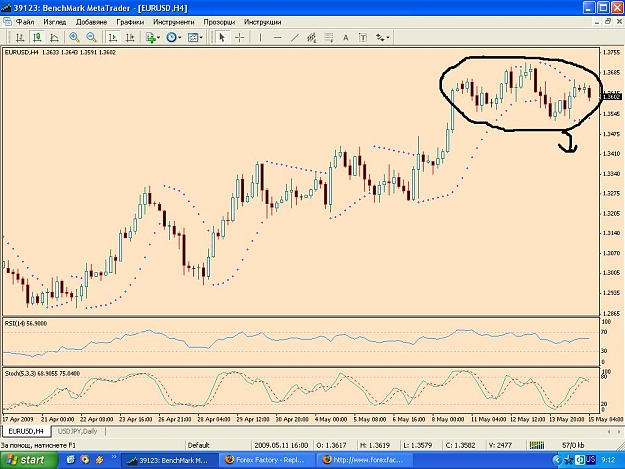Open the Изглед menu
625x469 pixels.
click(x=55, y=22)
